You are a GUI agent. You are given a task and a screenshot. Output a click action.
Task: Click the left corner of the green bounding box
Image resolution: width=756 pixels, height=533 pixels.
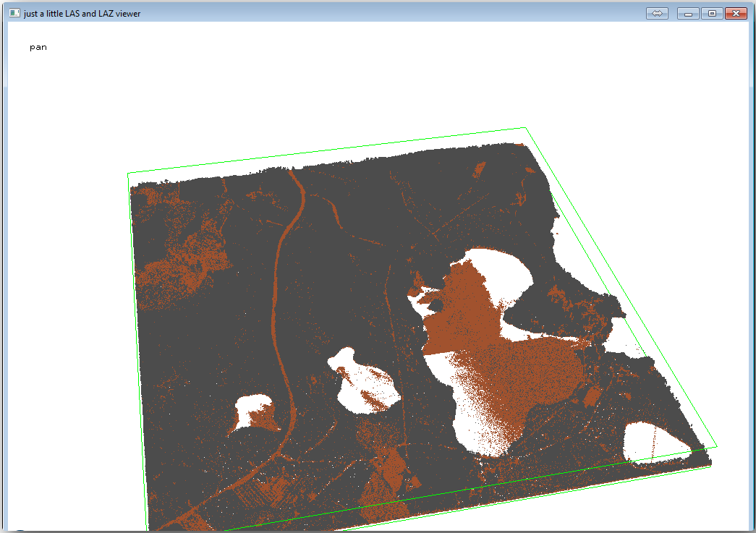coord(128,174)
